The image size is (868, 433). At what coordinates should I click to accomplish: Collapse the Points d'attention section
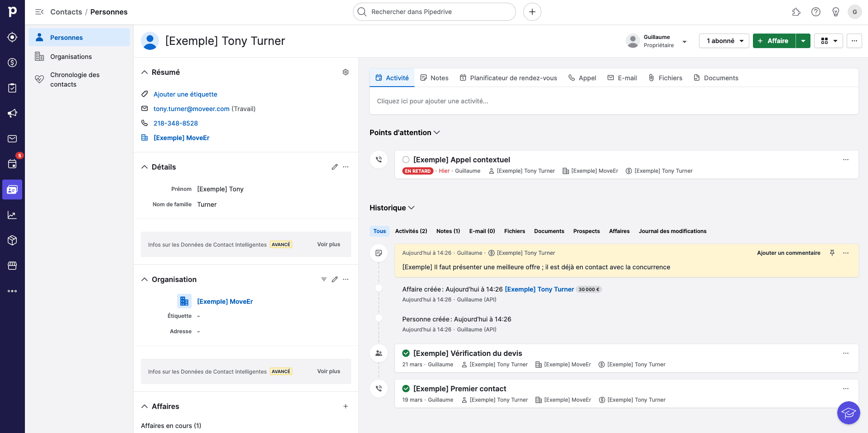[x=437, y=132]
